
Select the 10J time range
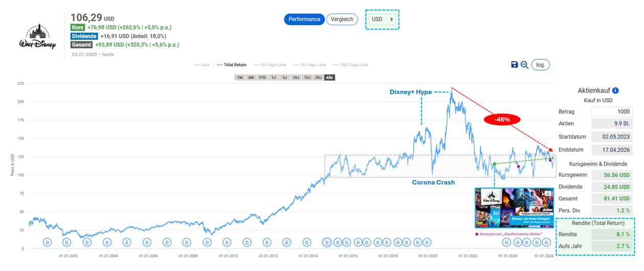pyautogui.click(x=296, y=77)
